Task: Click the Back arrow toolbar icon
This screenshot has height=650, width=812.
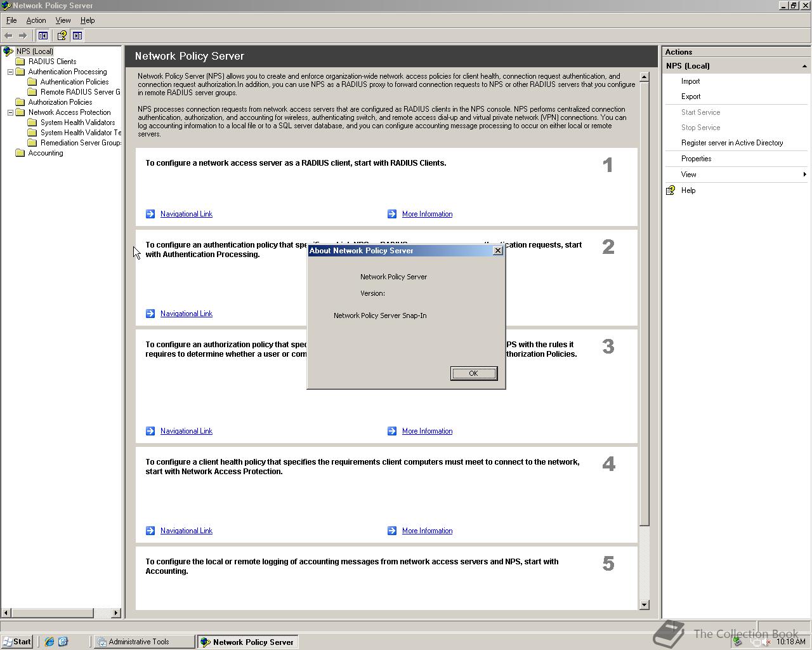Action: (x=8, y=36)
